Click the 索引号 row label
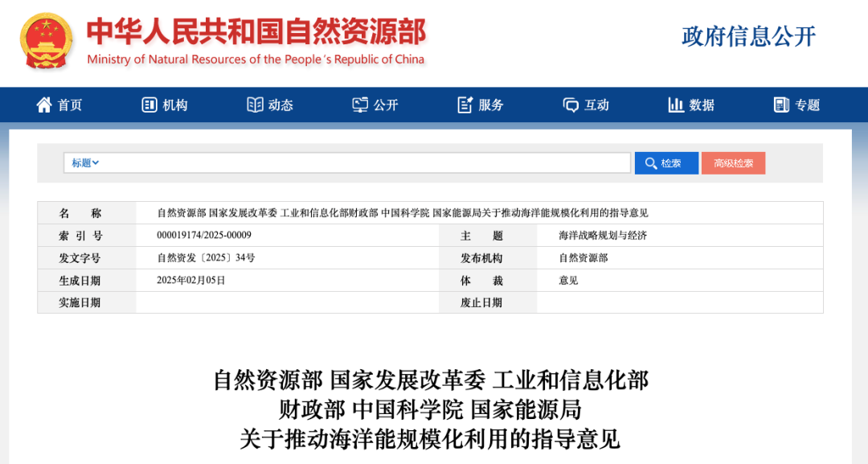This screenshot has width=868, height=464. point(80,236)
